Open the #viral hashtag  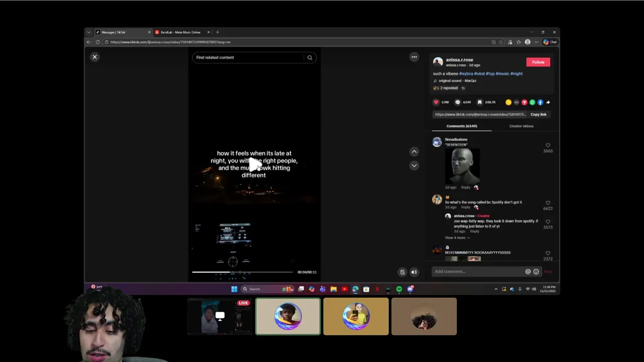pos(479,73)
